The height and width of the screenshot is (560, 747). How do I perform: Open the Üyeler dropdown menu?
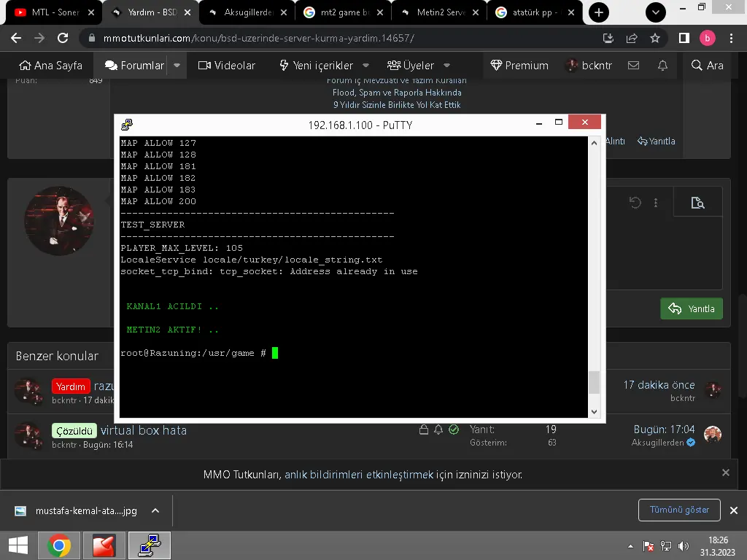pyautogui.click(x=446, y=65)
